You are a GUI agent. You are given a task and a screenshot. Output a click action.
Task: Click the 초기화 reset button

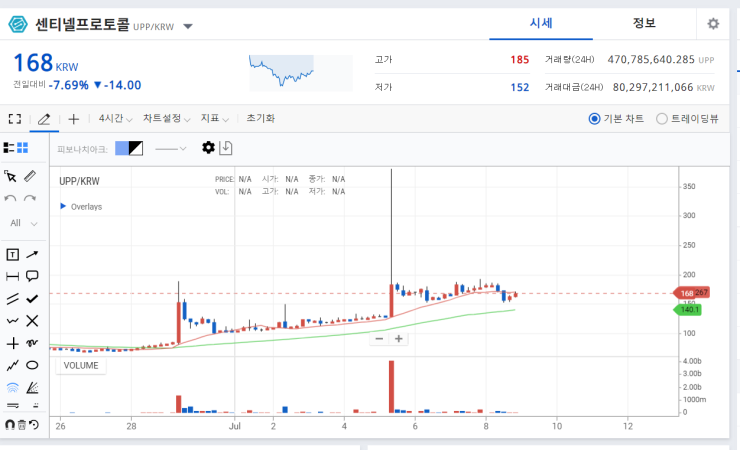tap(261, 118)
